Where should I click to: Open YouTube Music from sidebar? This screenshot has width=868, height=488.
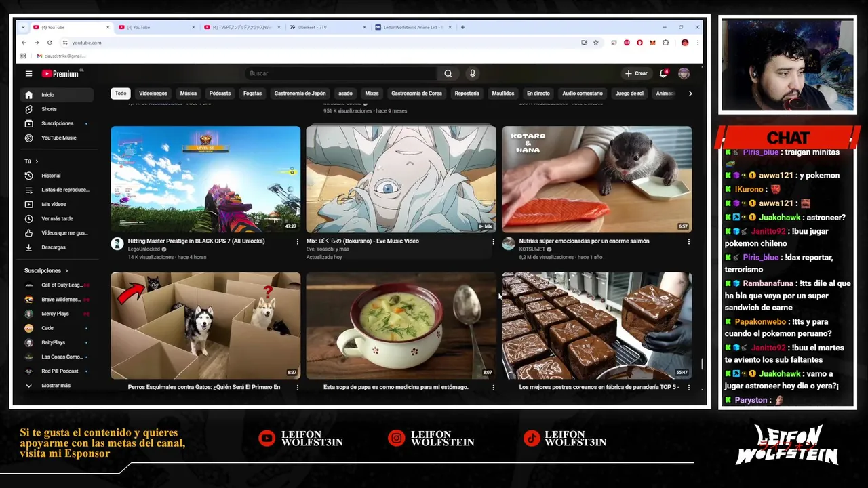[x=57, y=138]
